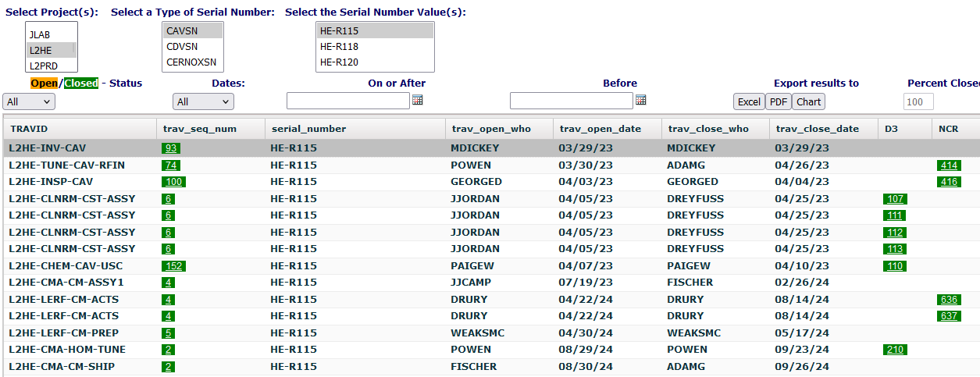Expand the Dates filter dropdown

tap(203, 101)
